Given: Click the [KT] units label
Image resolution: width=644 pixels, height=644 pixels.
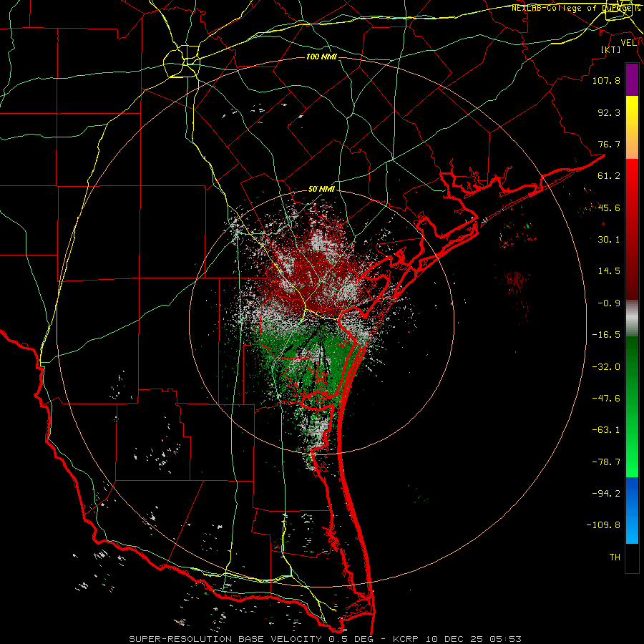Looking at the screenshot, I should click(x=610, y=49).
